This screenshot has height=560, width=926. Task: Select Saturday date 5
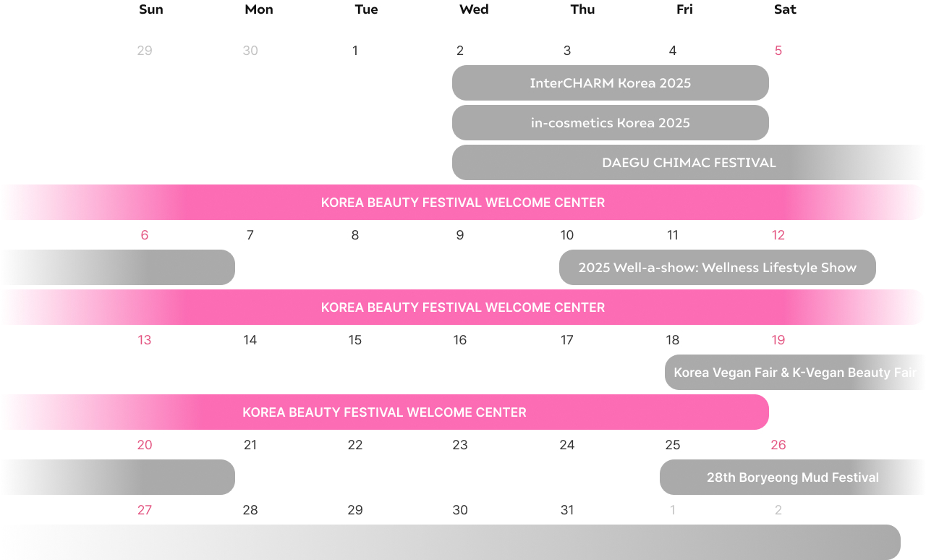click(778, 51)
